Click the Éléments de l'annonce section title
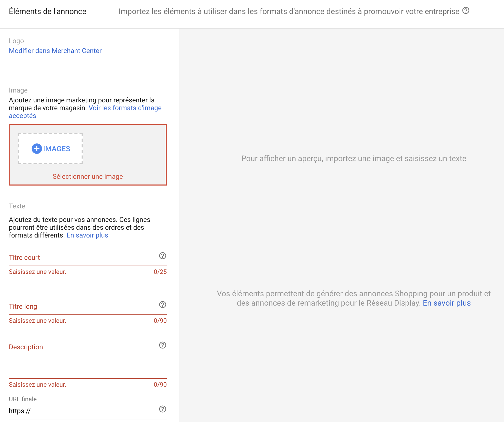This screenshot has width=504, height=422. 48,11
